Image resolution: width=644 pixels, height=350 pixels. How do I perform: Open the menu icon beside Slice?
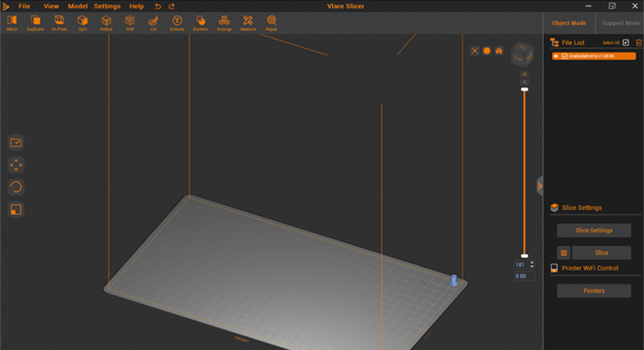[563, 253]
